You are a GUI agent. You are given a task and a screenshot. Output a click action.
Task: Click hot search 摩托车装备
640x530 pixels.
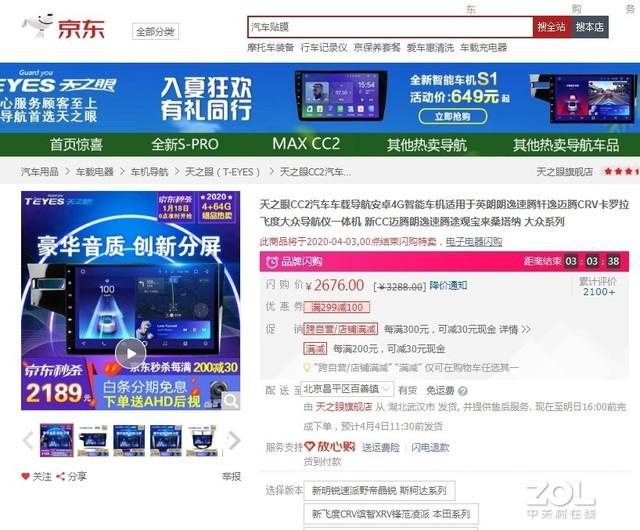[270, 48]
